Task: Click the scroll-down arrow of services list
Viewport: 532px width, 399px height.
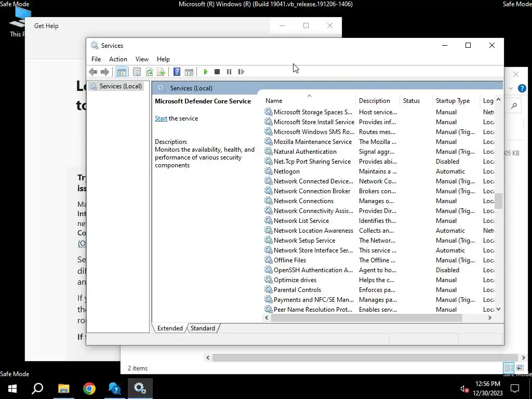Action: tap(498, 309)
